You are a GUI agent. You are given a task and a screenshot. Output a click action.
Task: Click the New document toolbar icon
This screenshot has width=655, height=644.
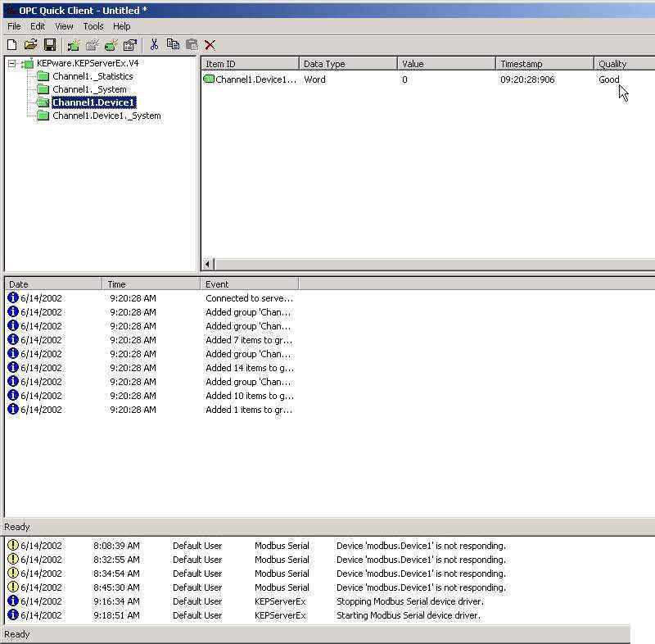click(x=11, y=44)
